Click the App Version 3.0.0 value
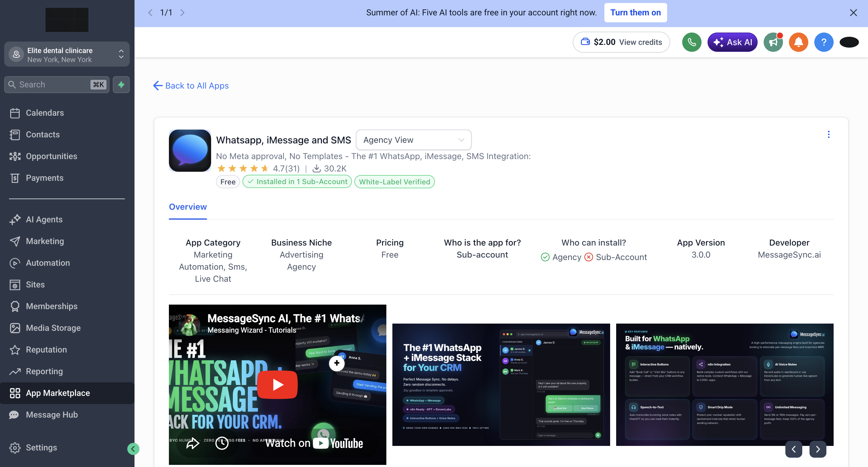The width and height of the screenshot is (868, 467). (x=701, y=255)
